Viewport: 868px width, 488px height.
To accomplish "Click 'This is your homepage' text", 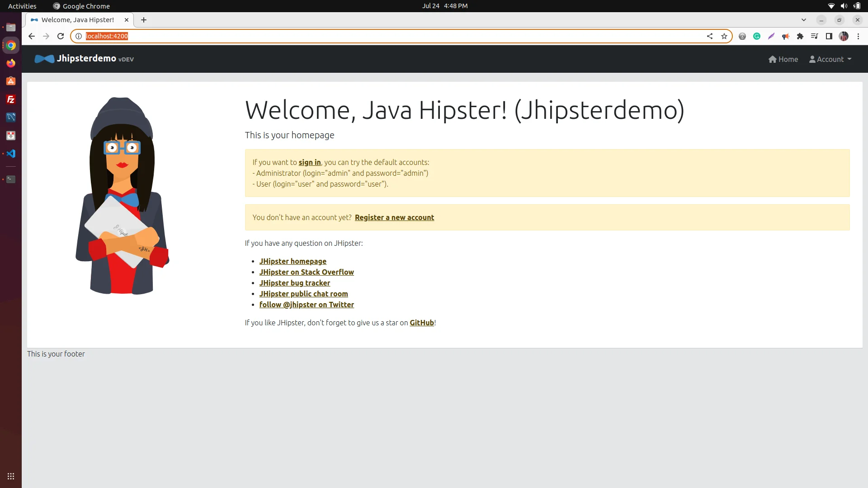I will 289,135.
